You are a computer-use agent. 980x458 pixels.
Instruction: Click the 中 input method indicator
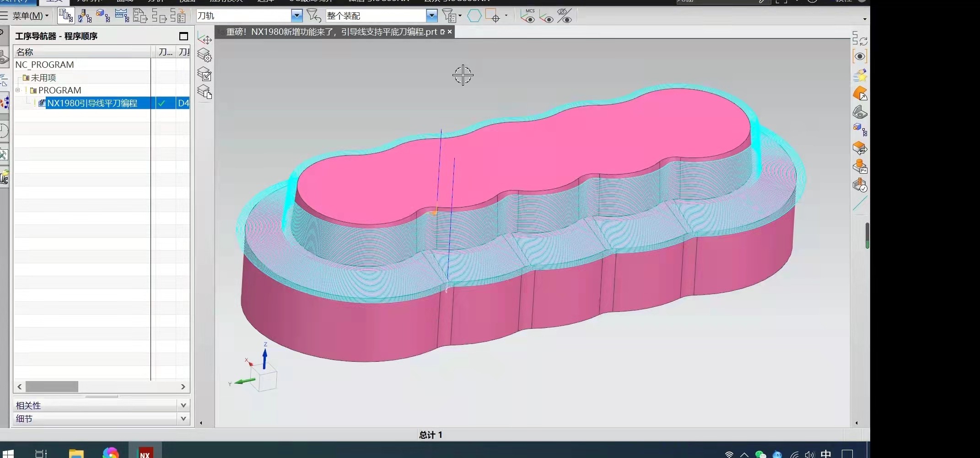pyautogui.click(x=826, y=453)
